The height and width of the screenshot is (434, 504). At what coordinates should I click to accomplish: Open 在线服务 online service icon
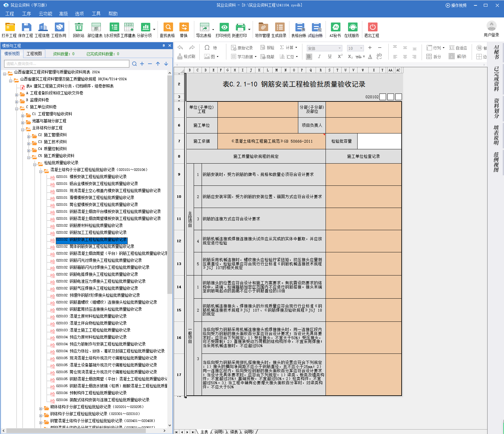[352, 29]
